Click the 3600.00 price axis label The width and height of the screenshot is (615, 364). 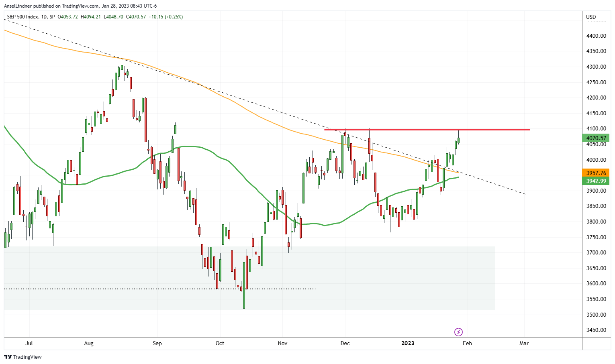coord(596,283)
